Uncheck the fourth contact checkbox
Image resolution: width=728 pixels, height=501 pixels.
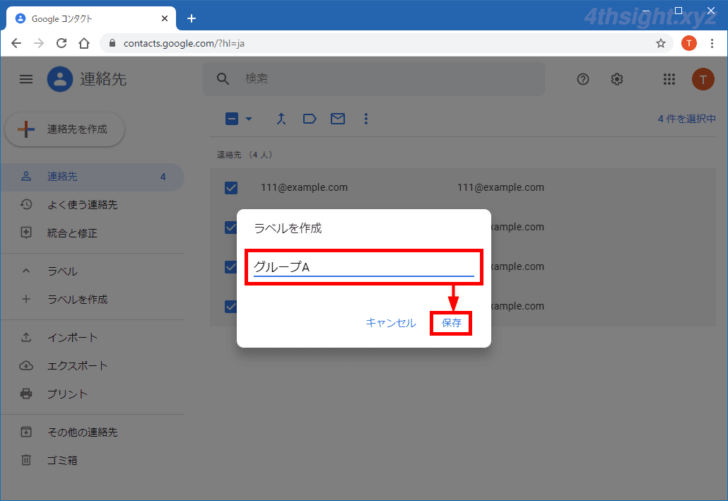click(x=230, y=306)
